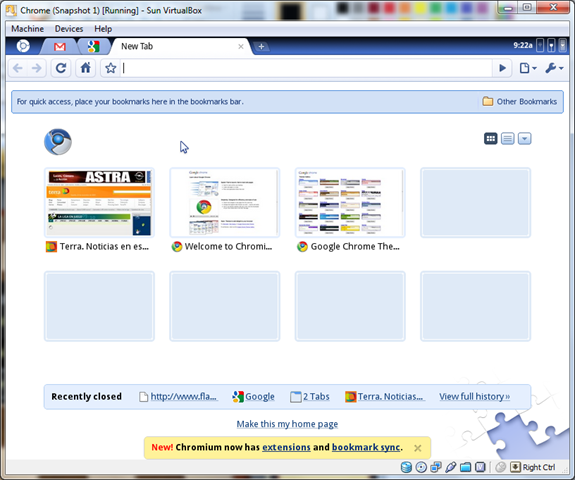
Task: Click the Chromium logo at tab strip left
Action: (23, 46)
